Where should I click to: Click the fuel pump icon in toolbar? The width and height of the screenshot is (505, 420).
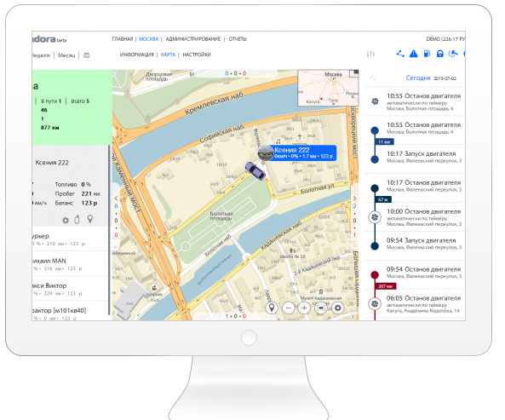[x=427, y=54]
